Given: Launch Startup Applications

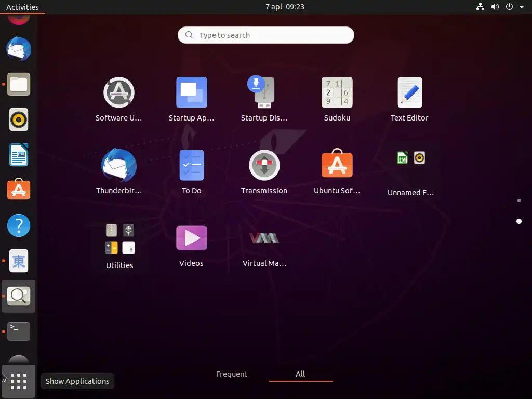Looking at the screenshot, I should pyautogui.click(x=191, y=99).
